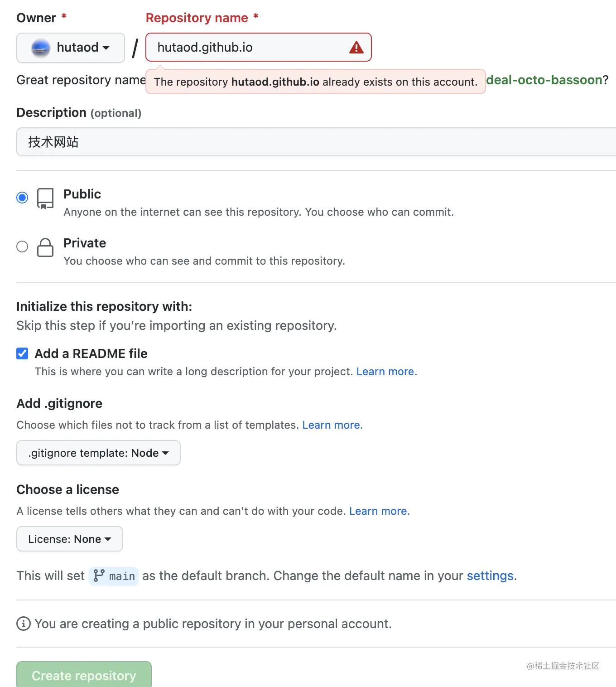The width and height of the screenshot is (616, 687).
Task: Focus the Repository name input field
Action: (x=258, y=47)
